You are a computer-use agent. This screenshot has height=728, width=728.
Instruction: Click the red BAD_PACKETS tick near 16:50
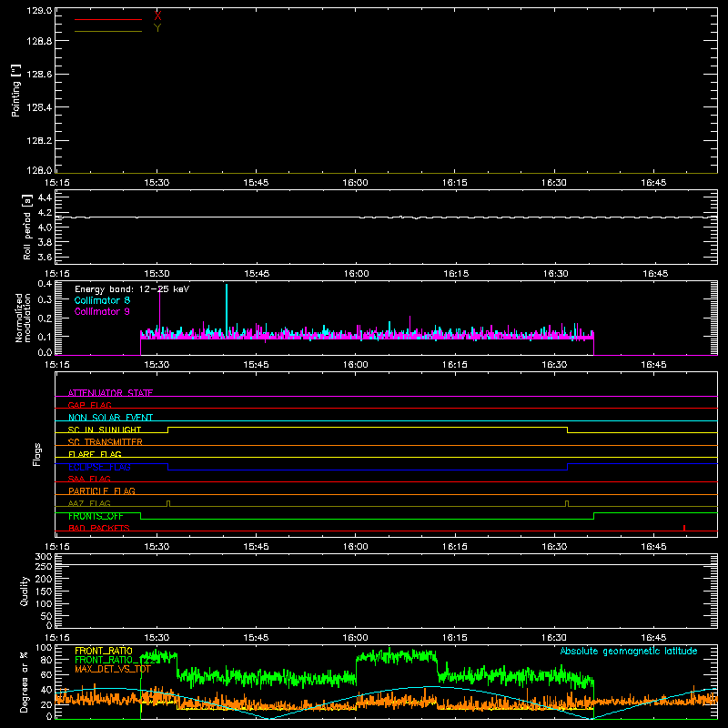point(684,528)
